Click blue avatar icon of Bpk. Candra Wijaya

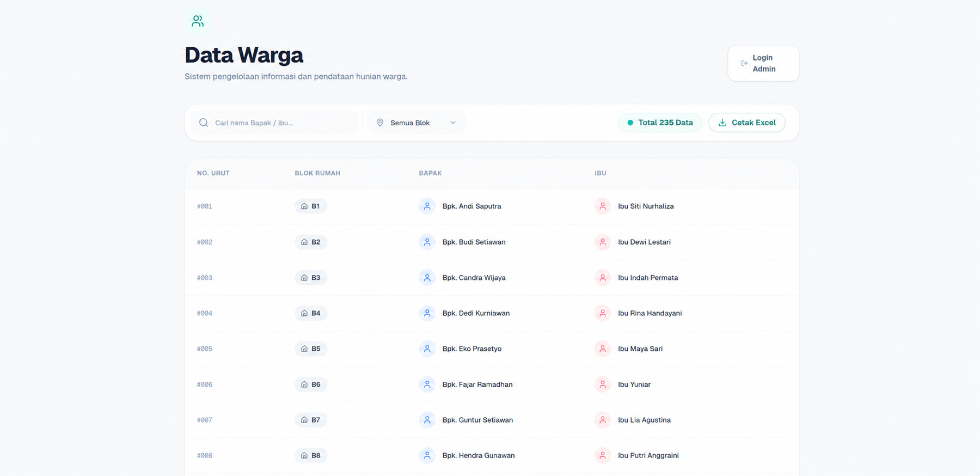tap(427, 278)
